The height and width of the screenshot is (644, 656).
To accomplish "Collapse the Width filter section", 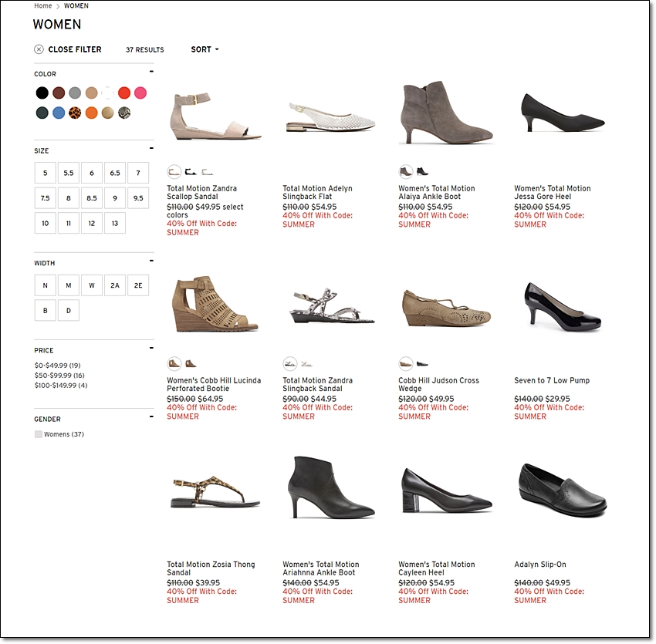I will (151, 261).
